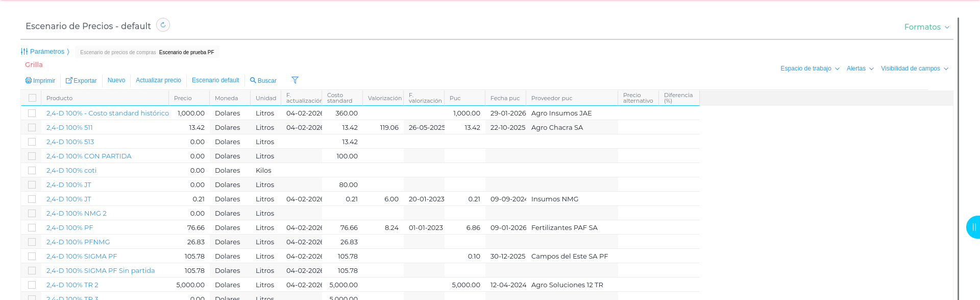The image size is (980, 300).
Task: Click Actualizar precio in the toolbar
Action: tap(158, 80)
